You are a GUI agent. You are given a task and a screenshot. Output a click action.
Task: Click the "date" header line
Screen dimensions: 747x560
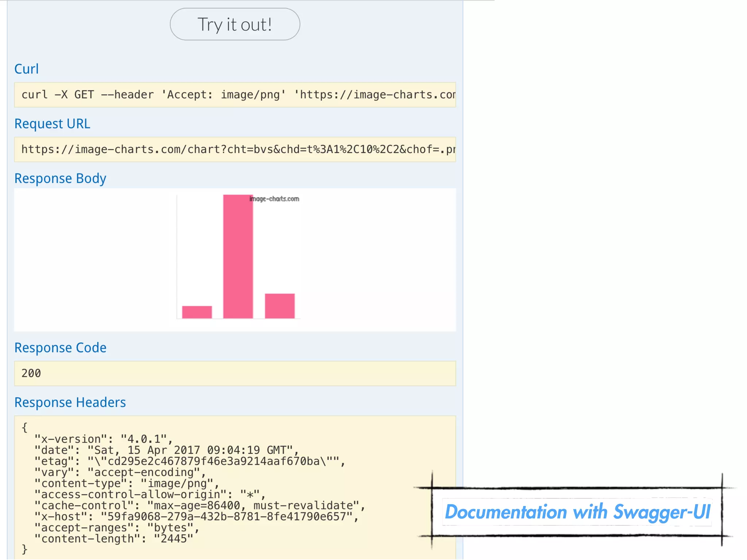pyautogui.click(x=167, y=450)
